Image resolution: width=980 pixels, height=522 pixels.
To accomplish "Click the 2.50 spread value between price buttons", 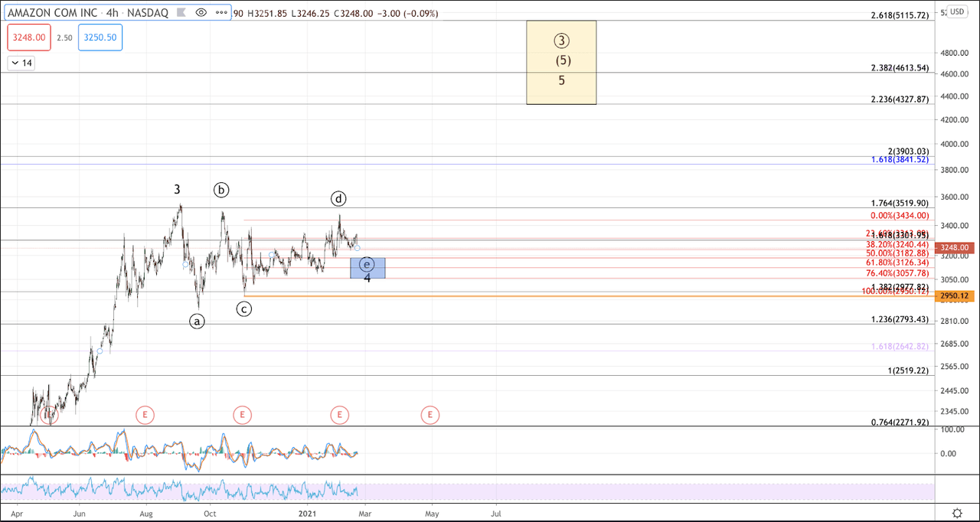I will [64, 38].
